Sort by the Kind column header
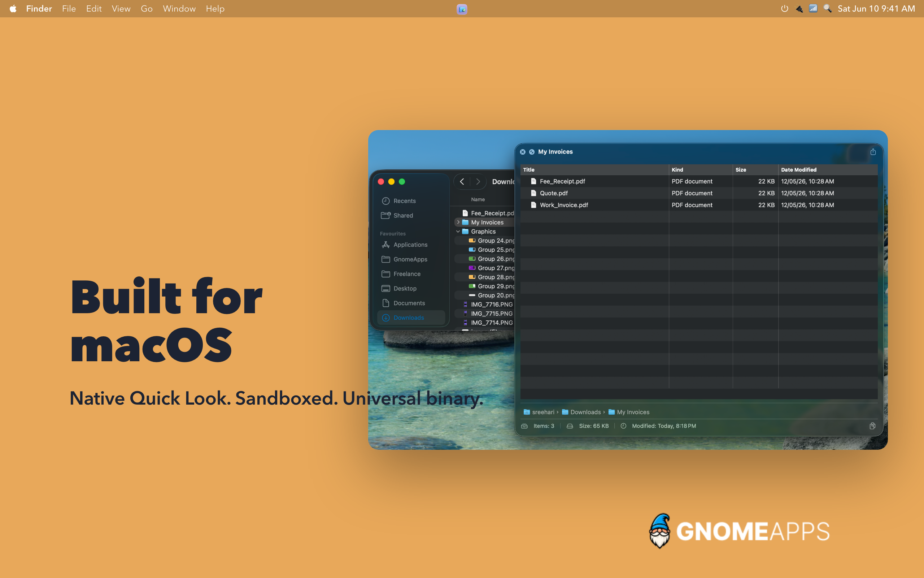The width and height of the screenshot is (924, 578). click(x=701, y=170)
